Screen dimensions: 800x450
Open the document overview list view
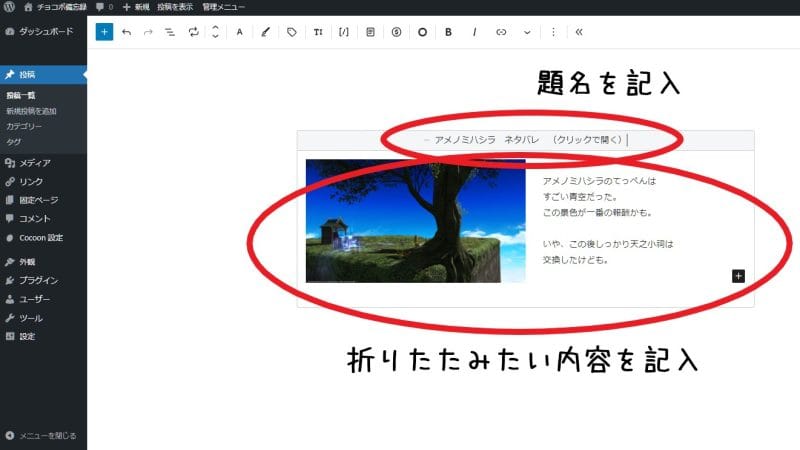tap(170, 32)
